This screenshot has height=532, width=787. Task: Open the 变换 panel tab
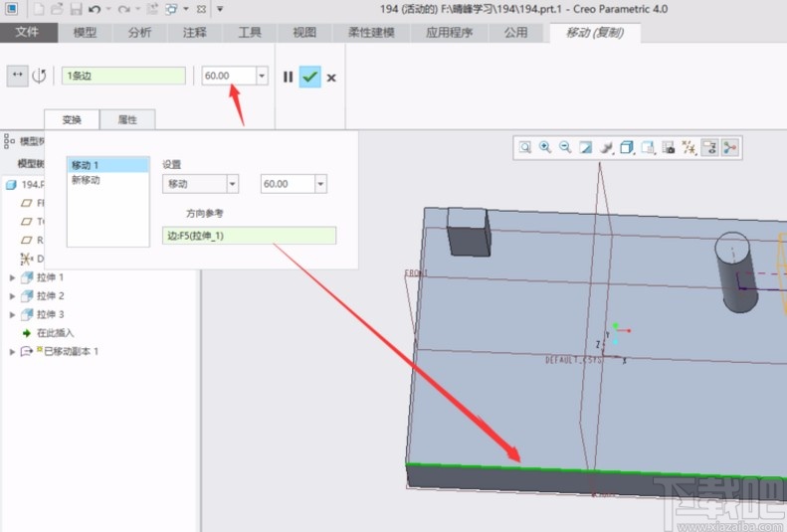pyautogui.click(x=72, y=120)
